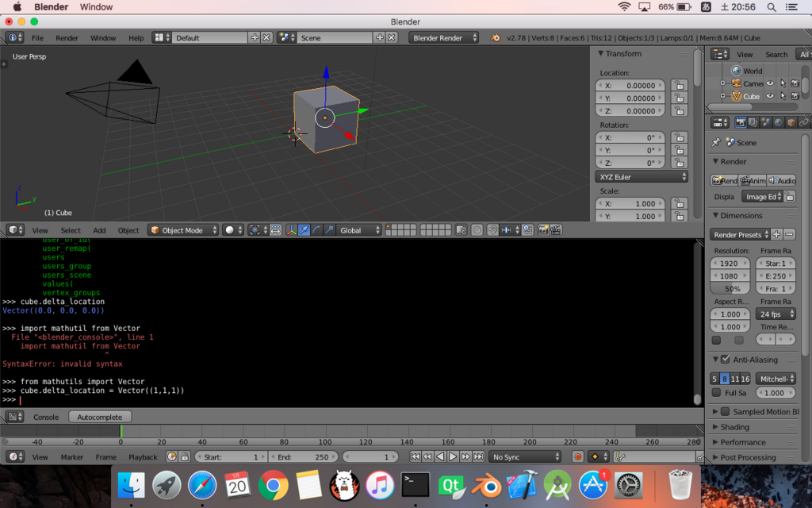Toggle the 3D manipulator widget icon
The height and width of the screenshot is (508, 812).
point(292,230)
